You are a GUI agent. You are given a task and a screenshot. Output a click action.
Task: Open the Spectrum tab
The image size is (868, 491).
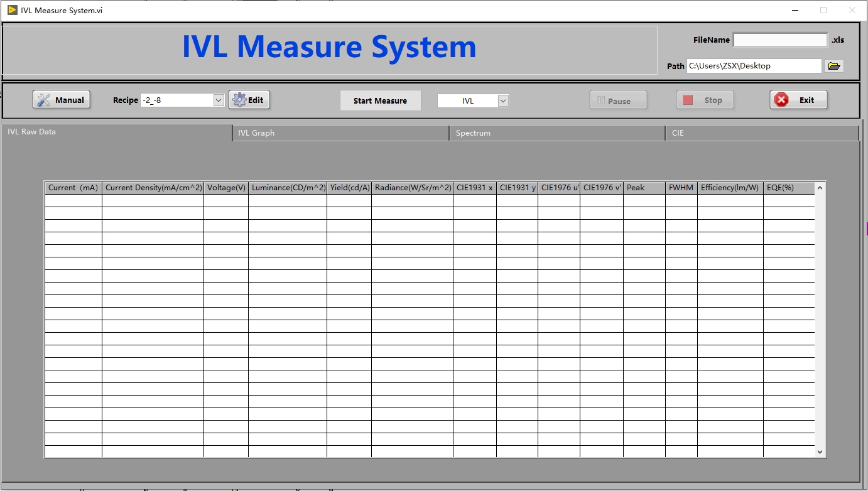point(556,133)
